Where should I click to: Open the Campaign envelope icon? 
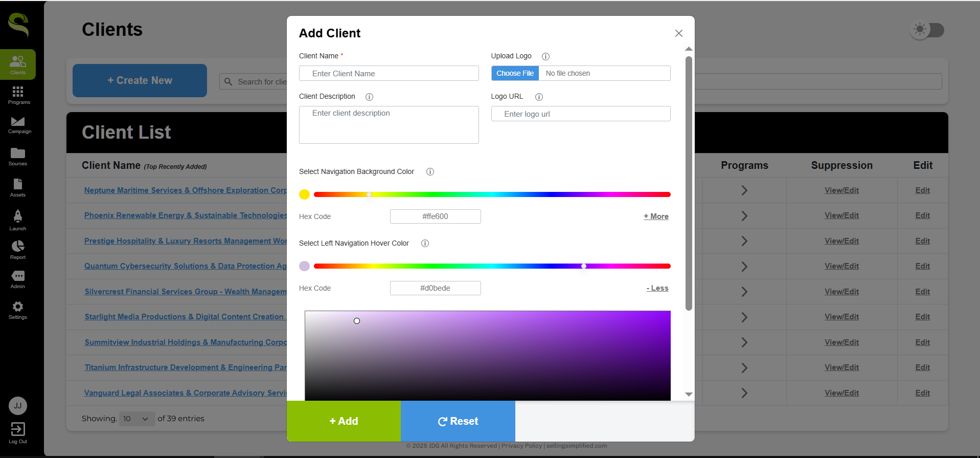[x=18, y=122]
